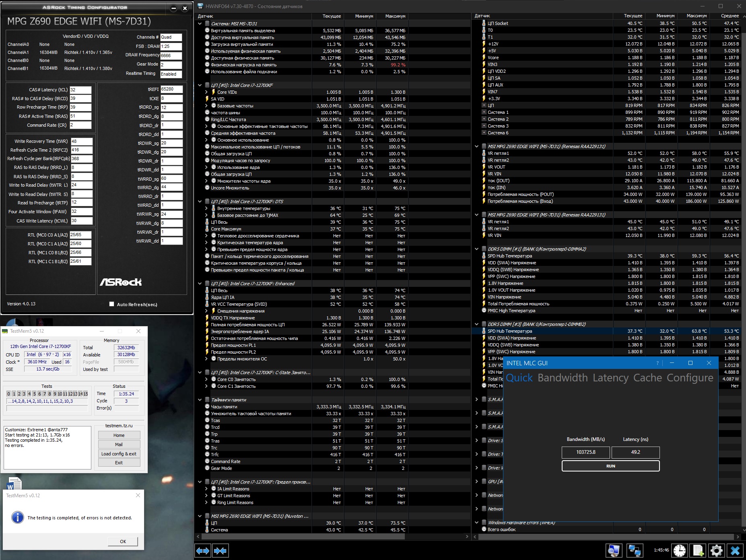
Task: Collapse the Windows Hardware Errors (WHEA) group
Action: (x=476, y=523)
